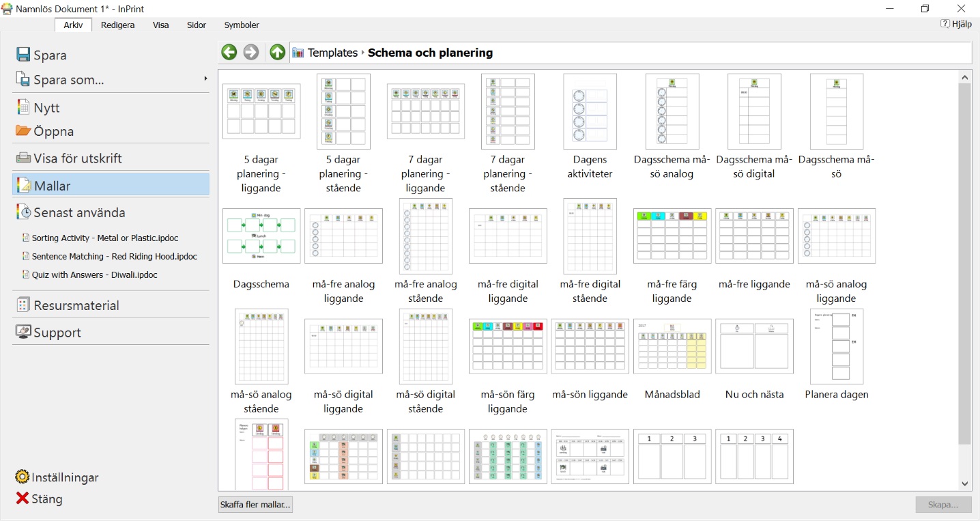Image resolution: width=980 pixels, height=521 pixels.
Task: Click the green up-folder arrow icon
Action: click(277, 53)
